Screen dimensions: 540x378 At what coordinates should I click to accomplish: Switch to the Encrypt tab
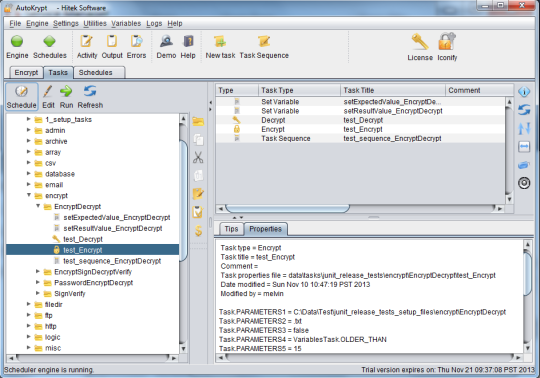point(26,73)
